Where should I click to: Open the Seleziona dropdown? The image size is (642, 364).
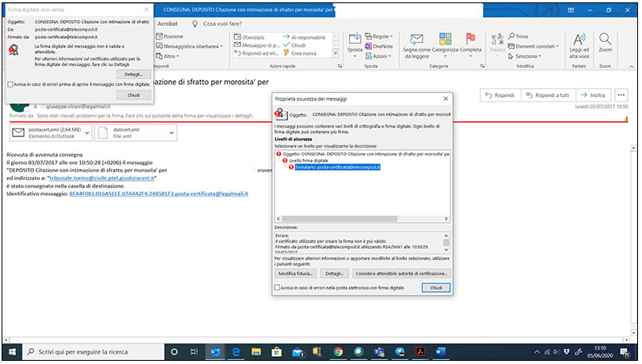click(525, 56)
